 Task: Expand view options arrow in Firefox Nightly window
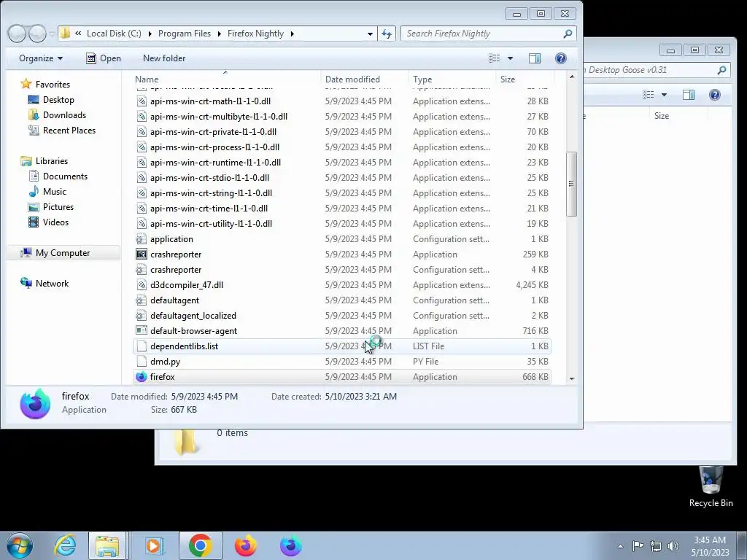[x=510, y=58]
